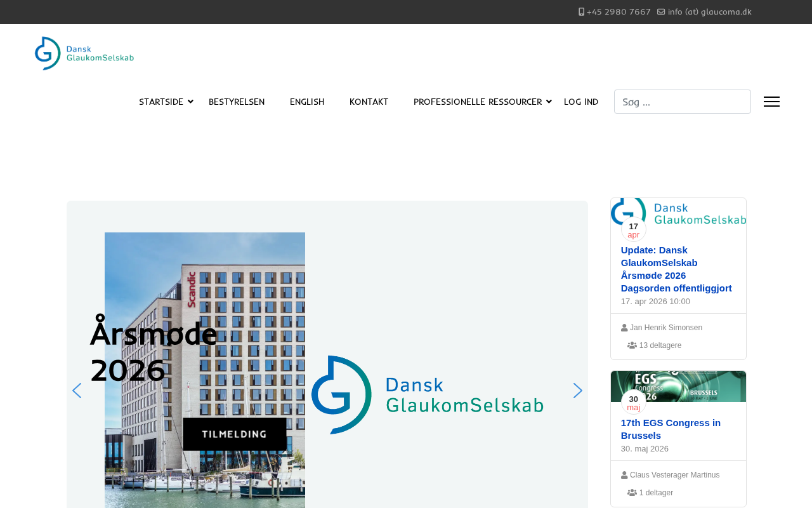This screenshot has width=812, height=508.
Task: Click the 13 deltagere participant count
Action: [x=660, y=345]
